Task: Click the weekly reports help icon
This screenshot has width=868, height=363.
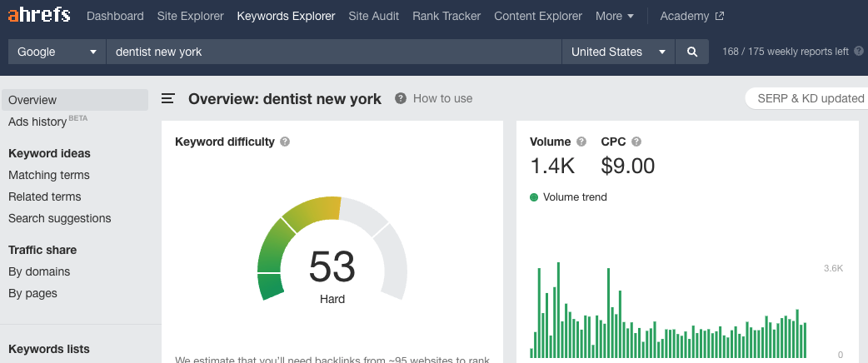Action: point(859,51)
